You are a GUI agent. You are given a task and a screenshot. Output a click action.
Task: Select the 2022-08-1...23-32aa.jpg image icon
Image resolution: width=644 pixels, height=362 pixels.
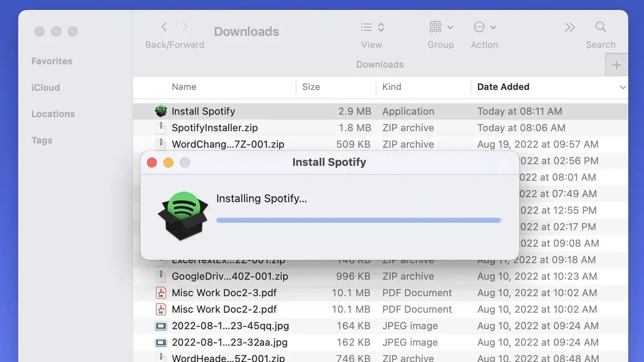click(x=160, y=342)
